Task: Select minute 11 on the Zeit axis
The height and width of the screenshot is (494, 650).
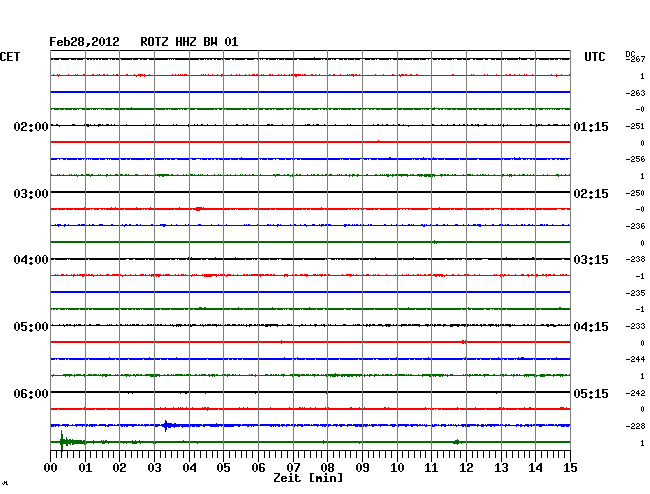Action: pos(431,467)
